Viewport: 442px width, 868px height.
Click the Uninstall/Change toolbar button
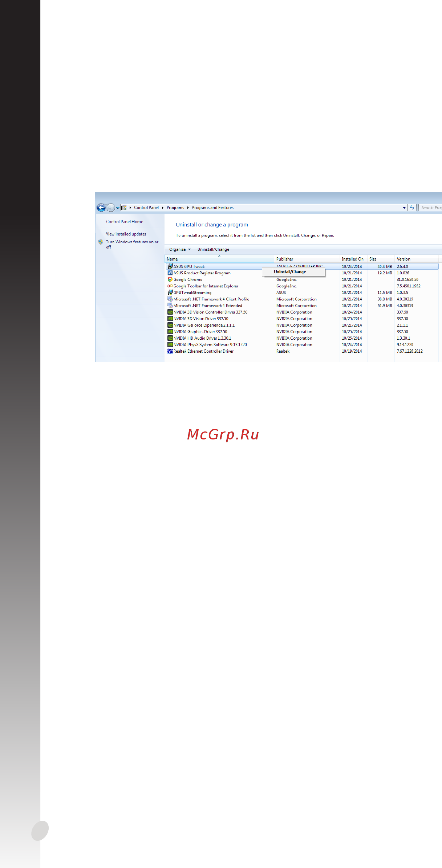pyautogui.click(x=213, y=249)
